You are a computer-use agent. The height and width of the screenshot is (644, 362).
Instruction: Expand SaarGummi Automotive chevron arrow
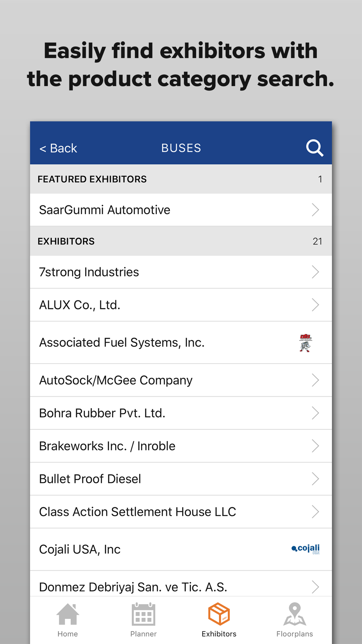(315, 210)
